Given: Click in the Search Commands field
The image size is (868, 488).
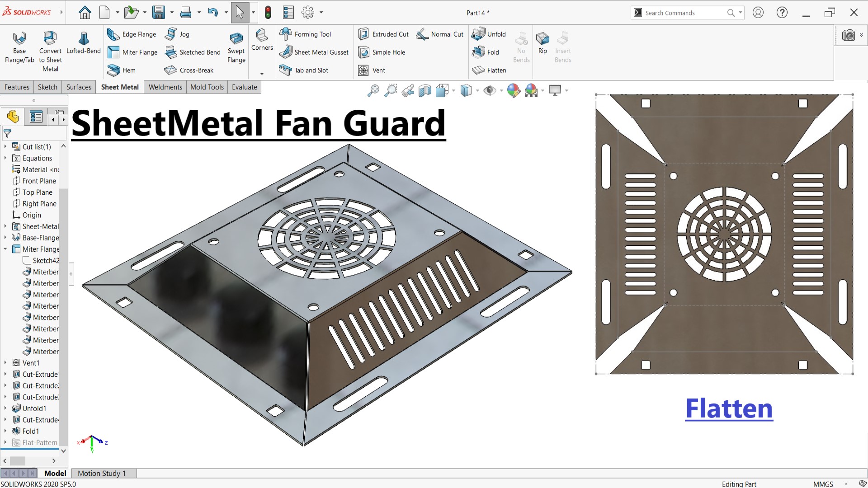Looking at the screenshot, I should tap(683, 13).
